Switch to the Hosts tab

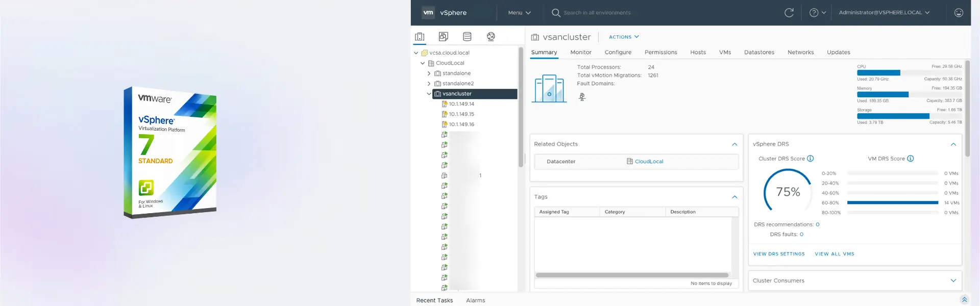(698, 53)
